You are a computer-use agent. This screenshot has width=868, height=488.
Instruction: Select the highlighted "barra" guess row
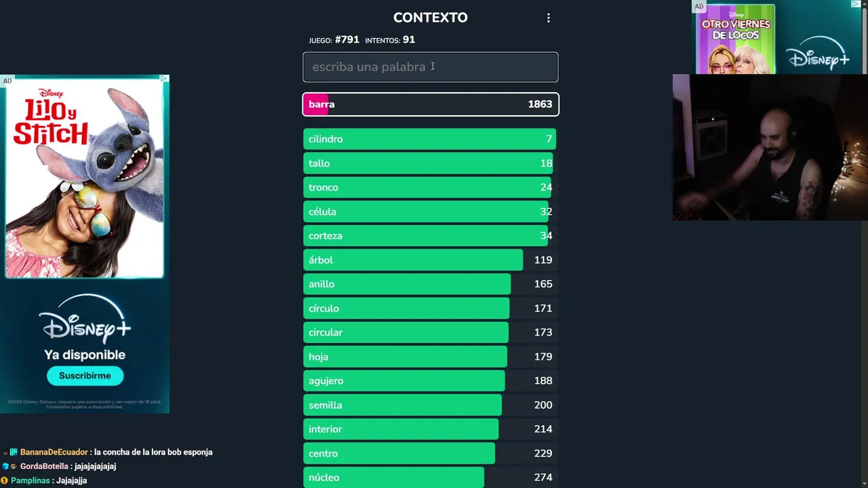[430, 104]
